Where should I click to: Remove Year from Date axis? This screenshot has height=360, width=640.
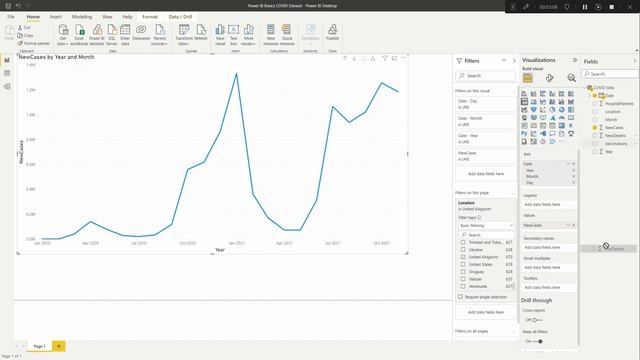pos(573,170)
